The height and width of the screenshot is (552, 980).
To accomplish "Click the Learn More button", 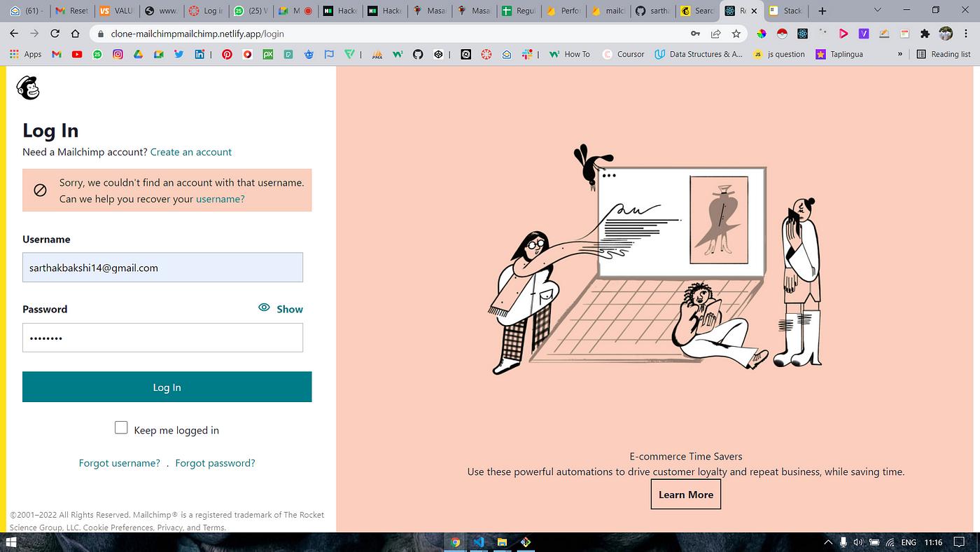I will pos(686,495).
